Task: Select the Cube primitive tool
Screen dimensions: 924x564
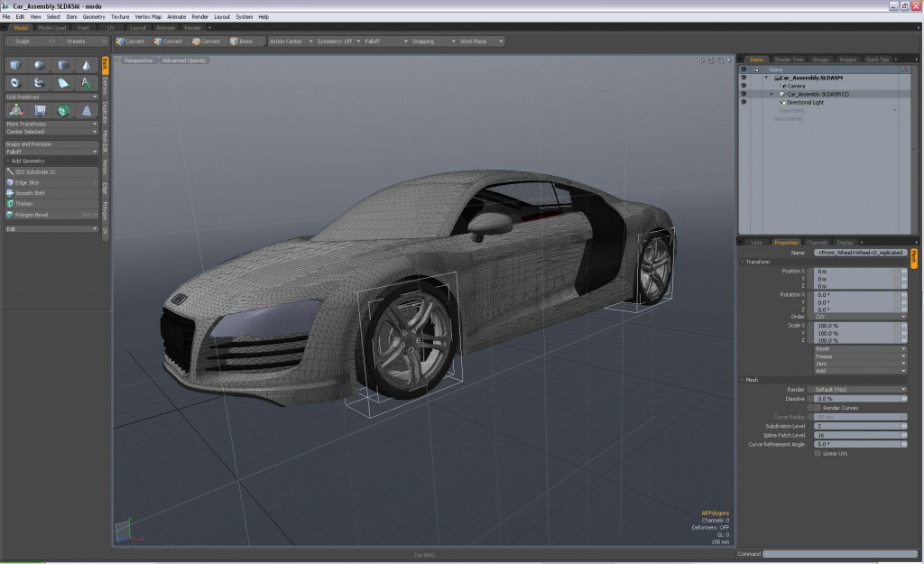Action: point(15,65)
